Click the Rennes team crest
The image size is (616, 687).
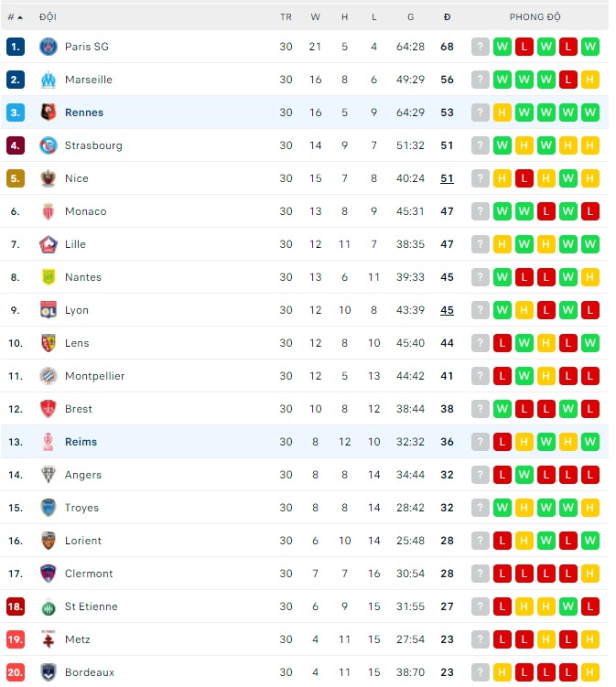tap(49, 113)
